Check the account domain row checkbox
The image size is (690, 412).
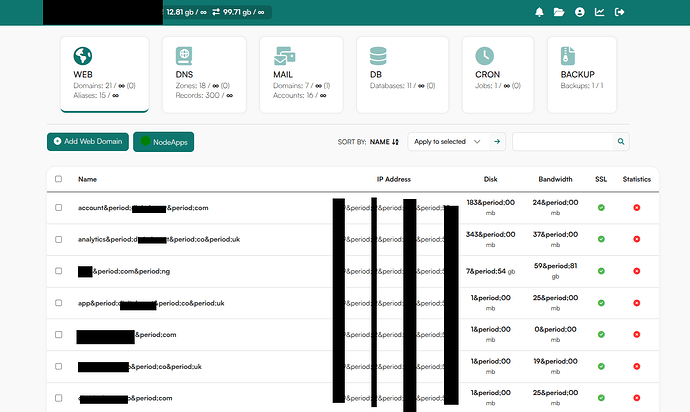[59, 207]
